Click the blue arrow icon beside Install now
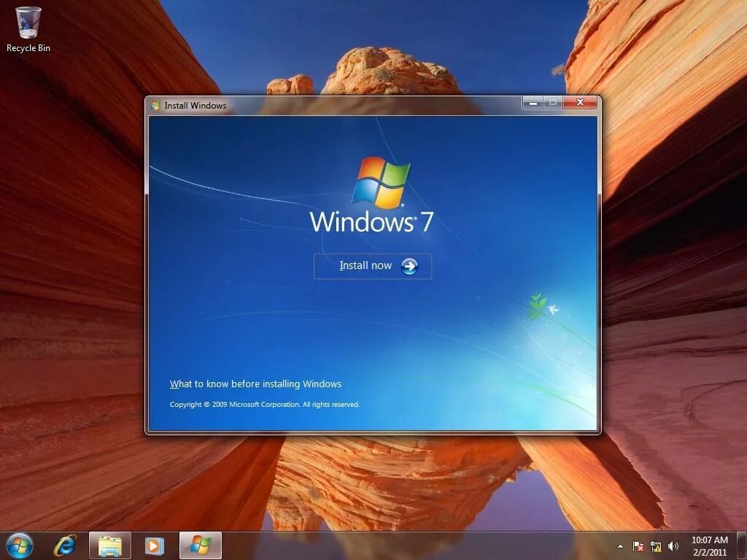The height and width of the screenshot is (560, 747). 409,267
